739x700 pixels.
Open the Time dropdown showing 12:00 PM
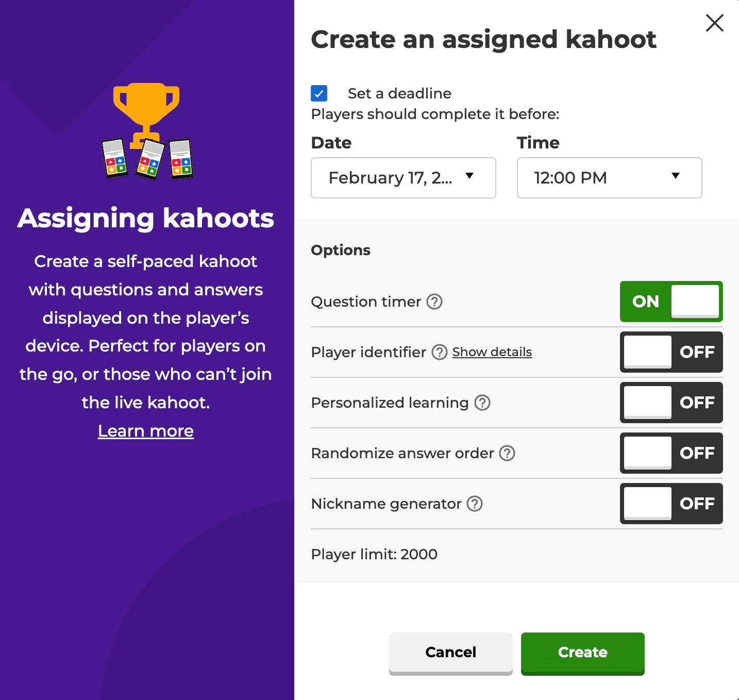(x=609, y=178)
